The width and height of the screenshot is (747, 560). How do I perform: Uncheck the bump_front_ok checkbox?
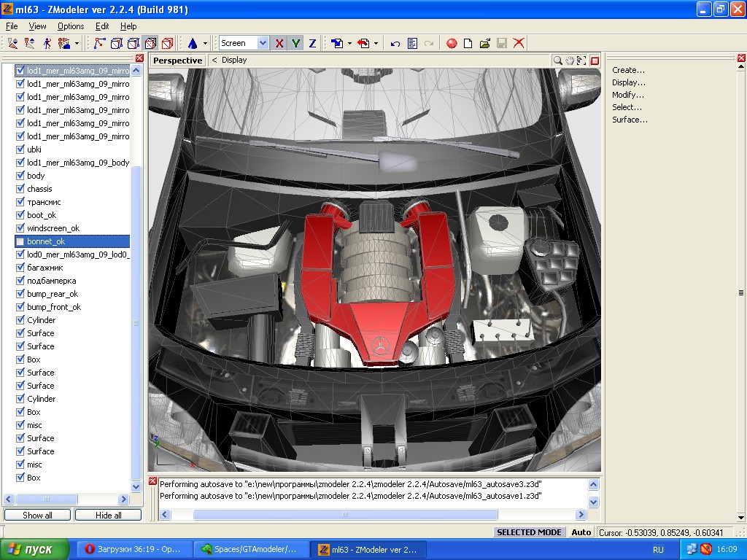20,307
